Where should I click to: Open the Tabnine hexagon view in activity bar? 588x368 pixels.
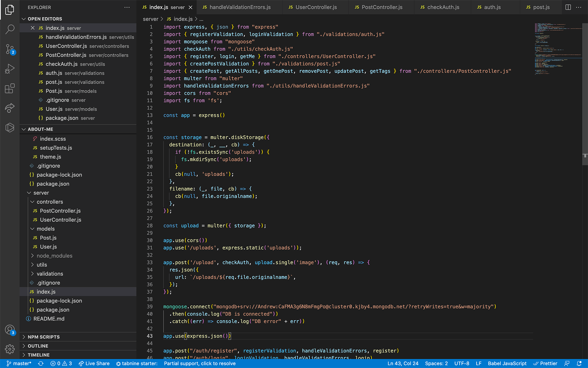click(10, 127)
